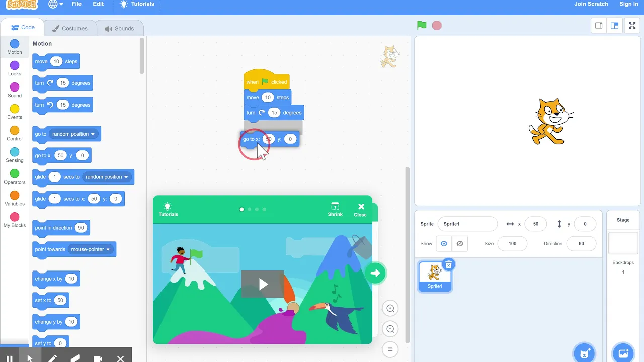Switch to large stage layout
644x362 pixels.
coord(614,26)
